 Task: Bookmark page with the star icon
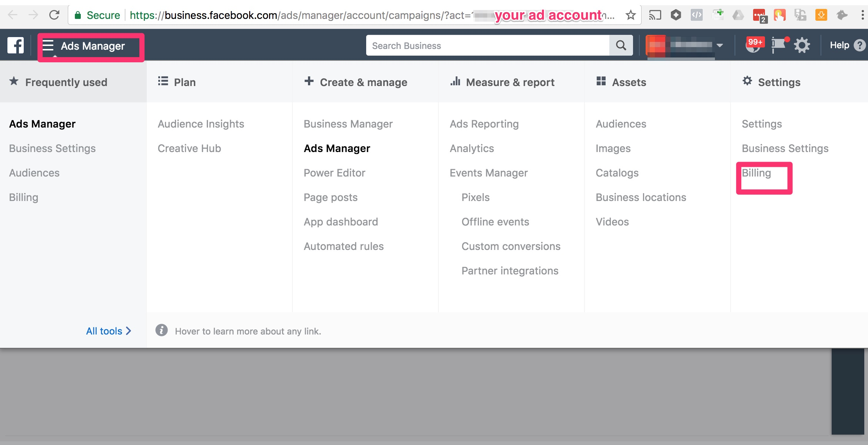click(x=630, y=15)
